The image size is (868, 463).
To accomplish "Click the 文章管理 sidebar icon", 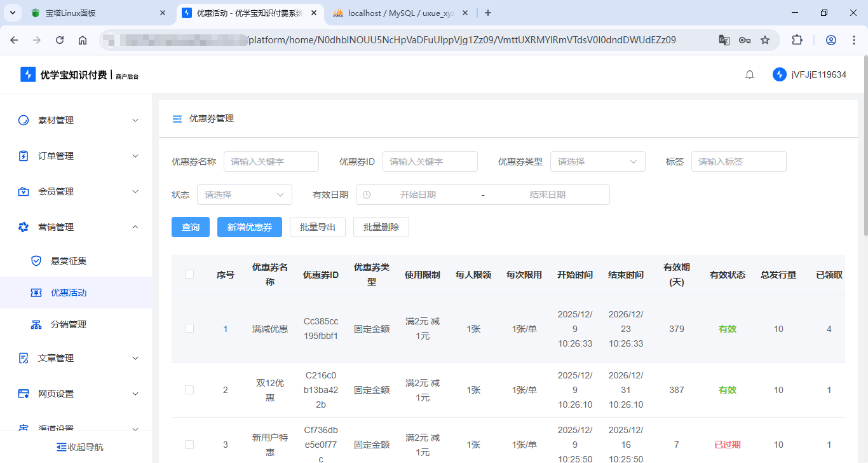I will 24,358.
